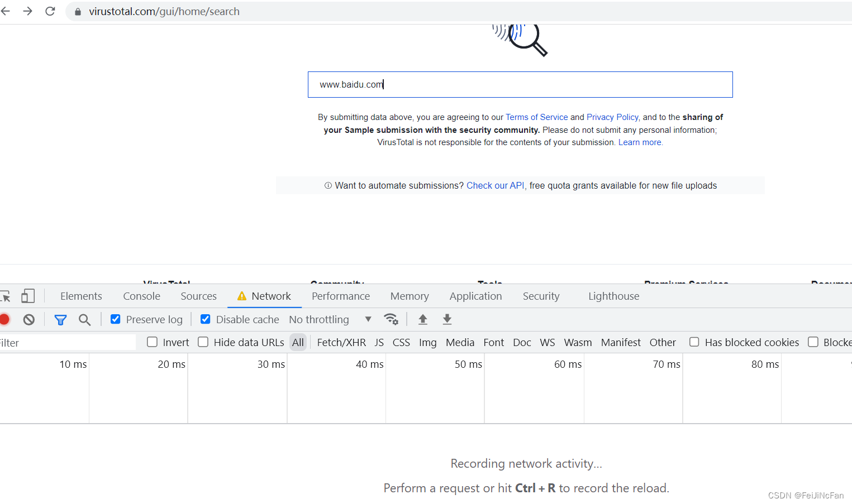The width and height of the screenshot is (852, 504).
Task: Export HAR file with download arrow
Action: tap(447, 319)
